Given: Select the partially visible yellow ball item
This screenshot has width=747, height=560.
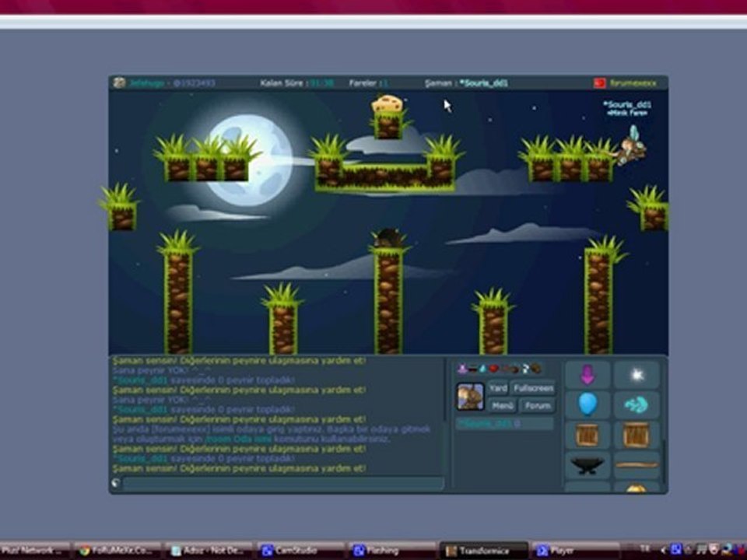Looking at the screenshot, I should tap(637, 488).
